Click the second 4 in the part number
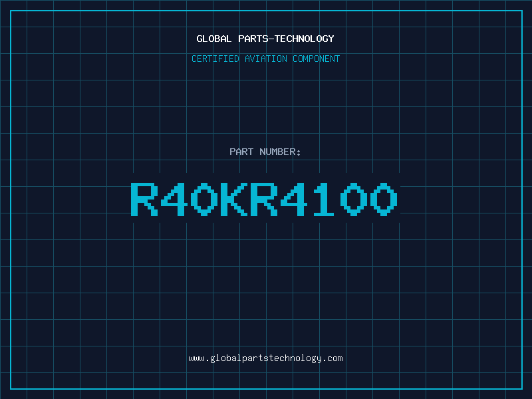Viewport: 532px width, 399px height. [294, 199]
